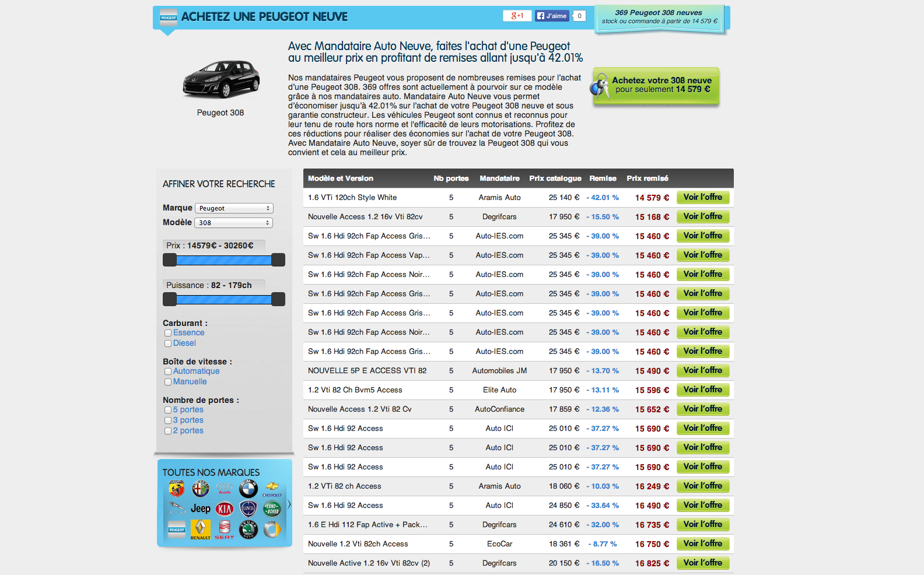Click mandataire Automobiles JM cell
The width and height of the screenshot is (924, 575).
(499, 370)
